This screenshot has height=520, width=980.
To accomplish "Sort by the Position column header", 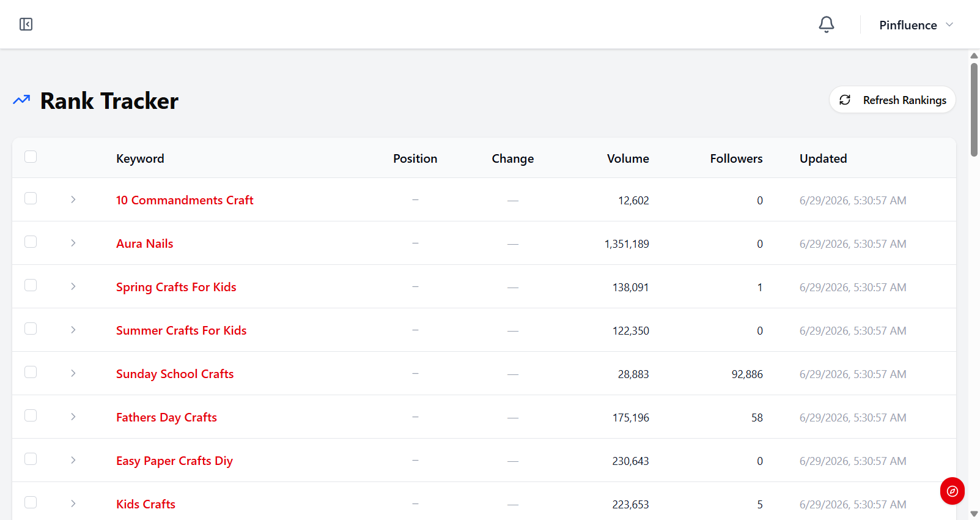I will click(415, 158).
